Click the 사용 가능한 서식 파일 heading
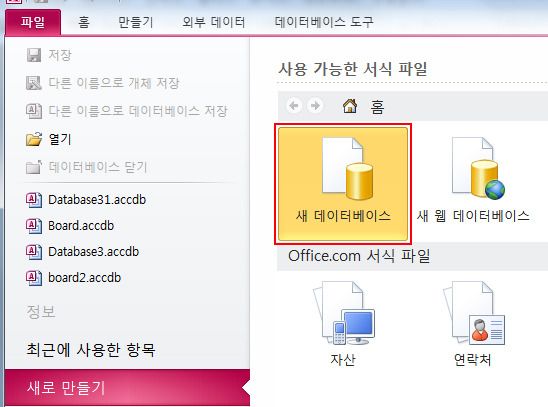 (353, 69)
